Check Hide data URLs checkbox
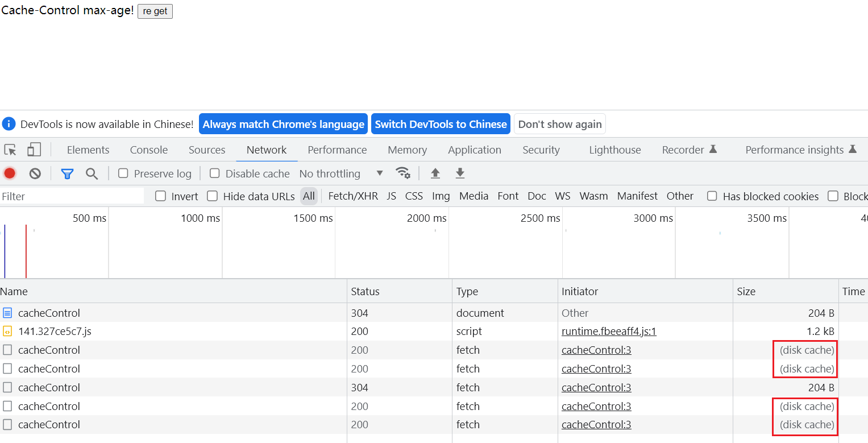The image size is (868, 443). 213,196
